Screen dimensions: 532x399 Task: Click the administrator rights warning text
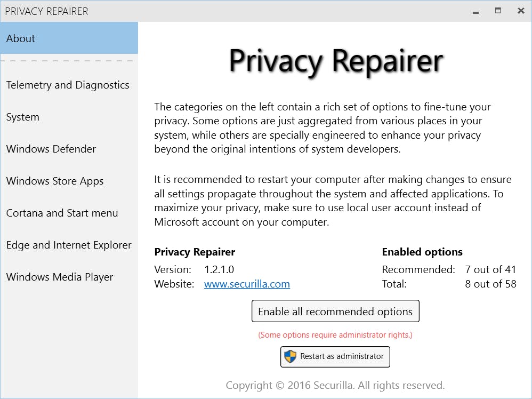pos(335,335)
